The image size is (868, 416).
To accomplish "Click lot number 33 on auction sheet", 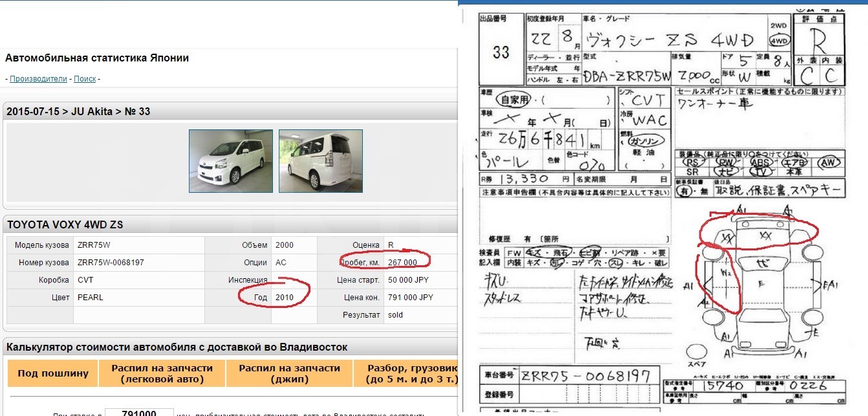I will (501, 52).
